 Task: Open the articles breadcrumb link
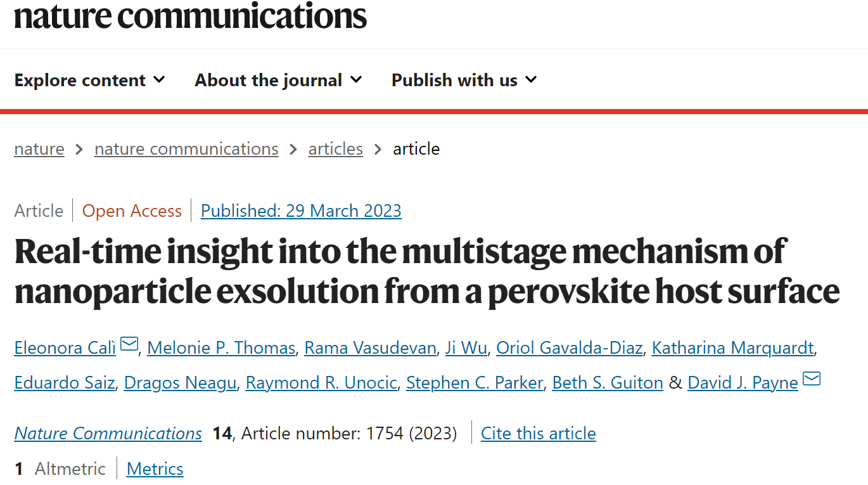336,149
